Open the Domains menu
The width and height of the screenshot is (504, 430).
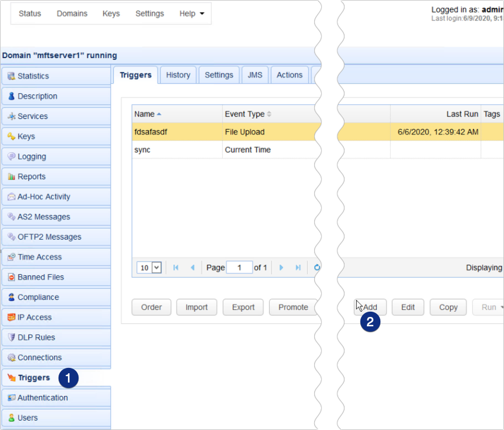71,13
